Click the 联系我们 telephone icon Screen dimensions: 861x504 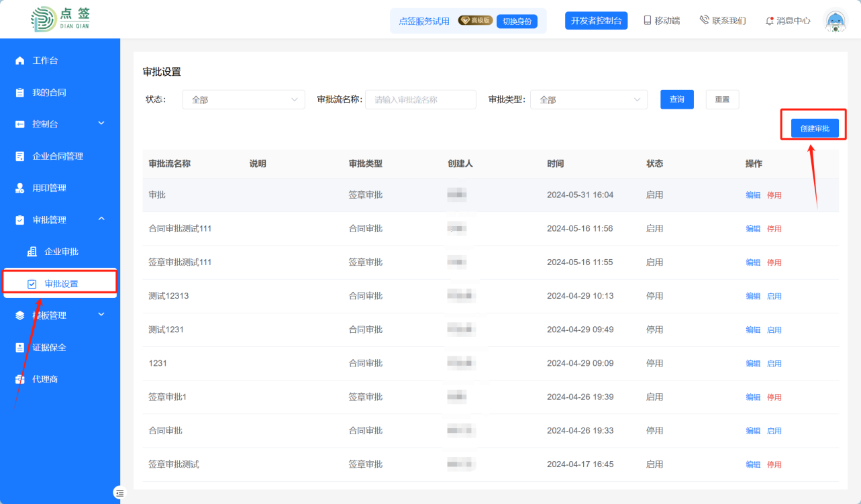(x=704, y=21)
